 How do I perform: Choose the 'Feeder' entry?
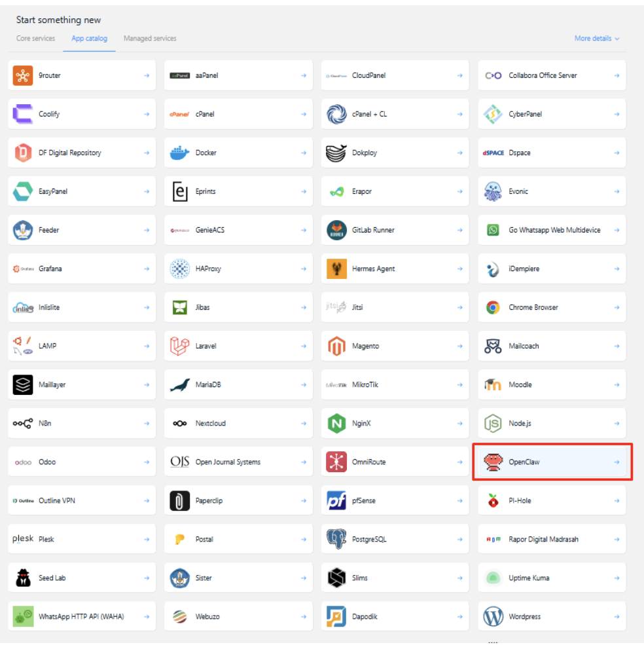tap(82, 231)
